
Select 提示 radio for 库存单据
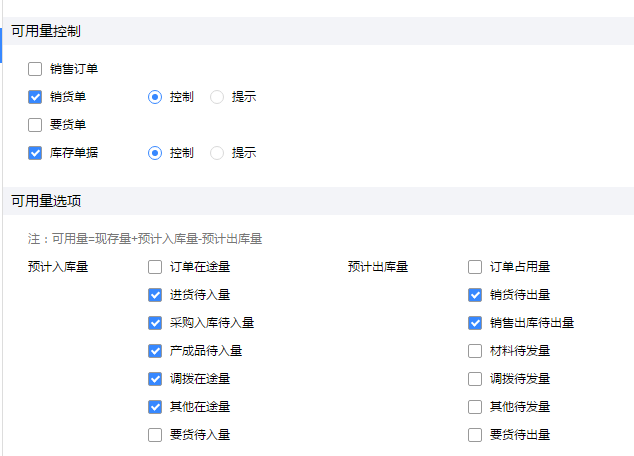click(x=217, y=153)
